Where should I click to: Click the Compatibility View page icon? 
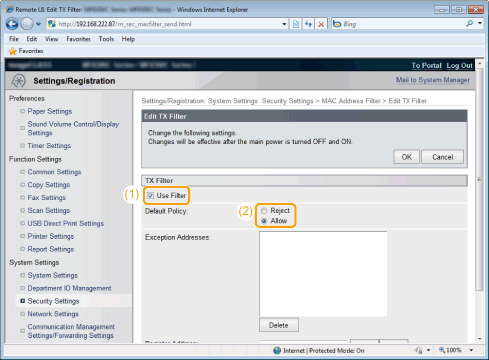pyautogui.click(x=296, y=24)
